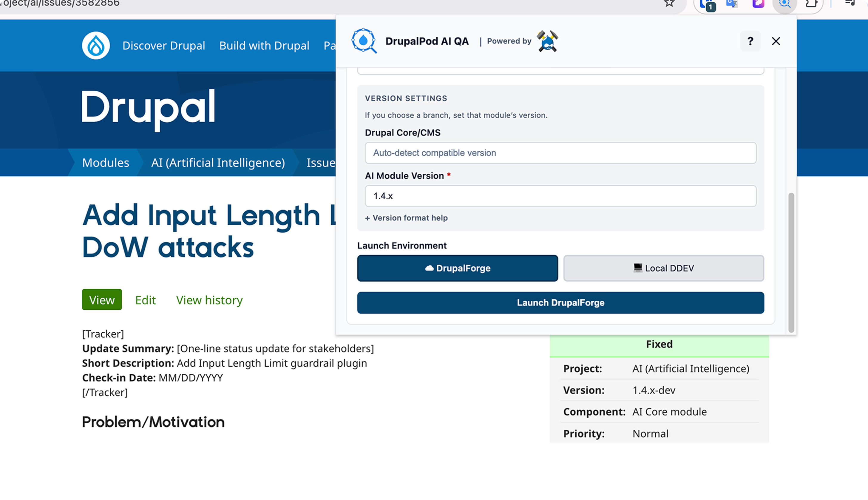868x500 pixels.
Task: Open the media control music icon
Action: [850, 3]
